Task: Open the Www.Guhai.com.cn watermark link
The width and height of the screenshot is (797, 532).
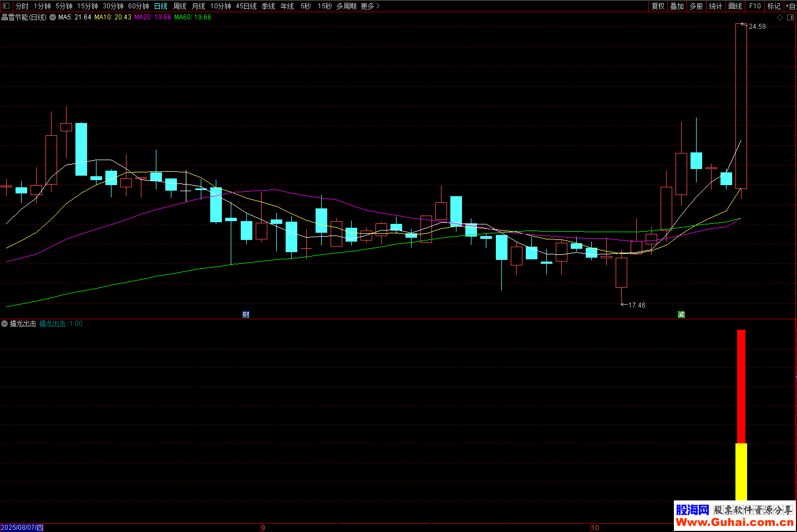Action: 734,523
